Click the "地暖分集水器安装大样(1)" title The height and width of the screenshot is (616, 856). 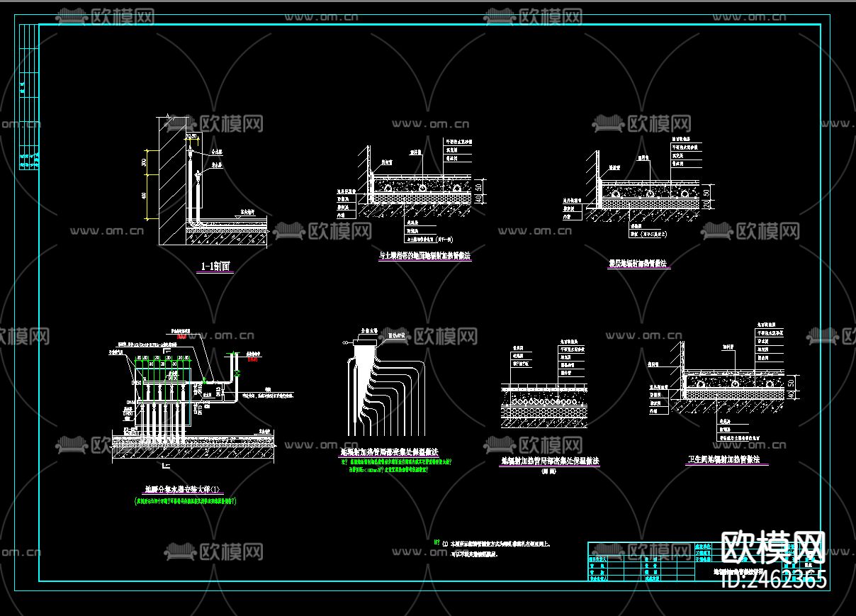point(184,490)
